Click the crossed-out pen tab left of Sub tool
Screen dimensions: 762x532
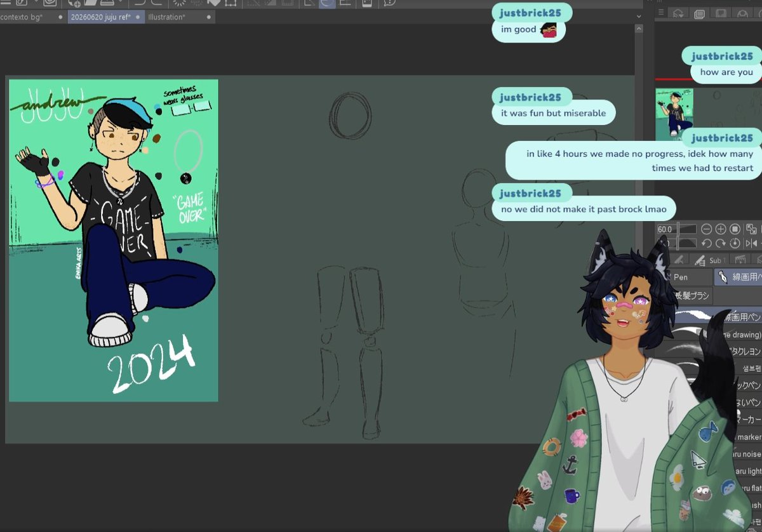click(679, 260)
